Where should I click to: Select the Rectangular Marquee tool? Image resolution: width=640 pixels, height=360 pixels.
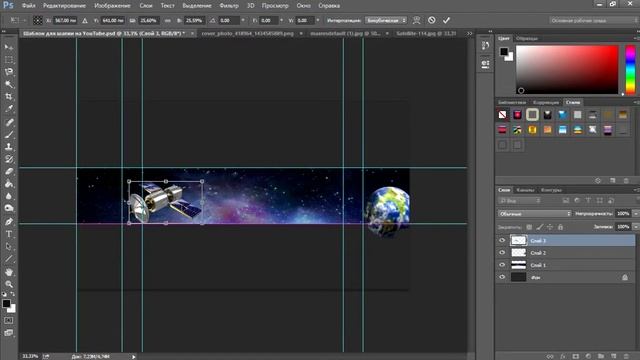click(9, 60)
